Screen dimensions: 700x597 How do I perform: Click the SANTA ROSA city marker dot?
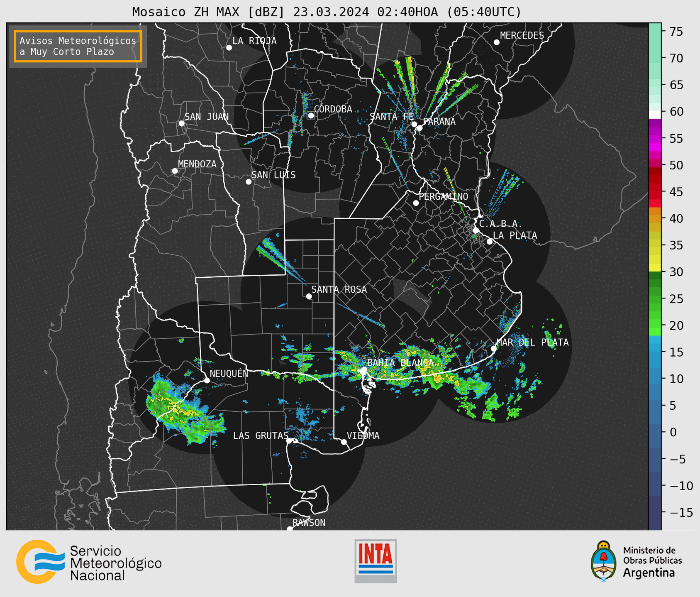[309, 296]
